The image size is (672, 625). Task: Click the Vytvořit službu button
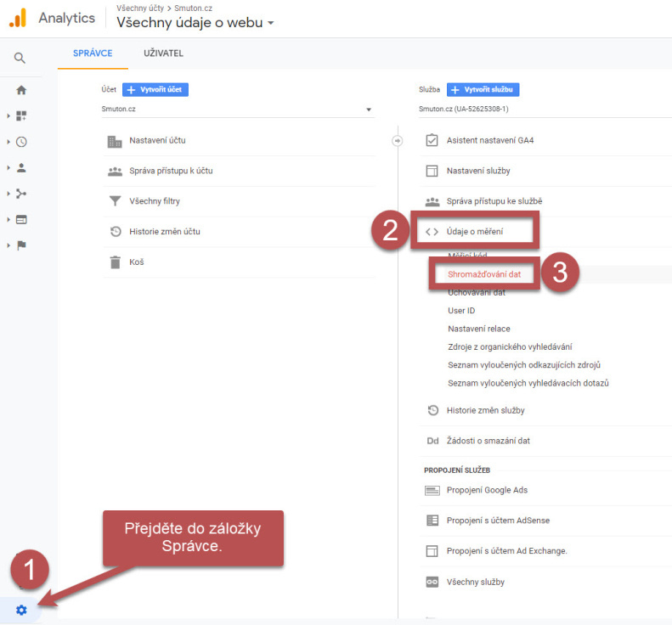[x=483, y=89]
